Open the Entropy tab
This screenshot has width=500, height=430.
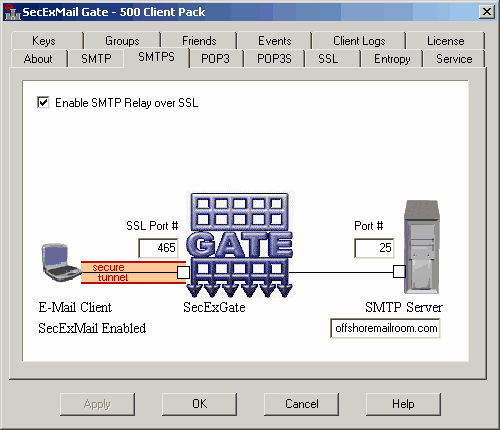pos(392,59)
